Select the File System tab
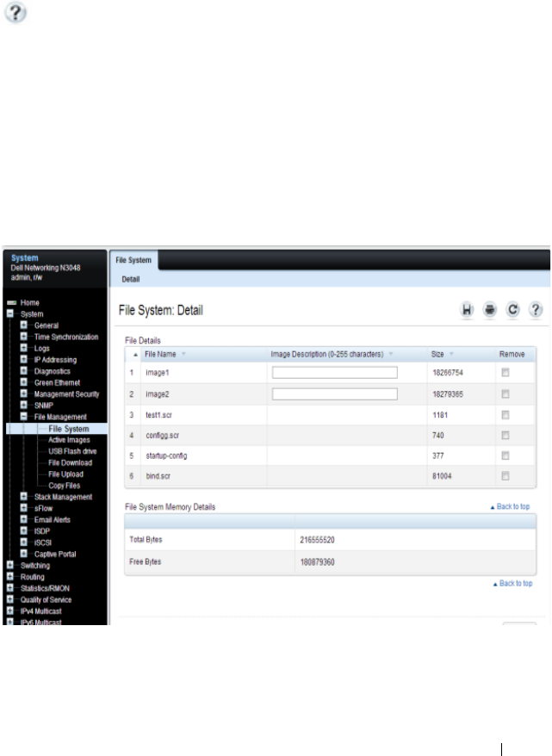The image size is (552, 756). [x=133, y=260]
